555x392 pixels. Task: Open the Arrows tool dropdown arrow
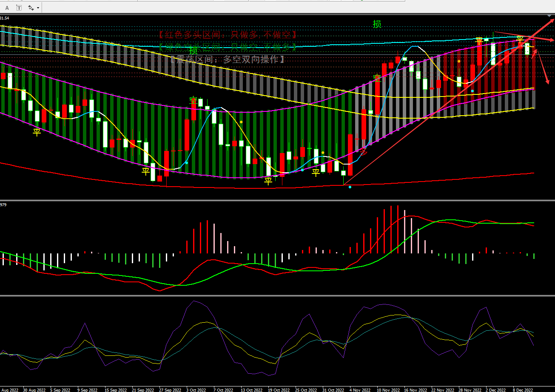[x=38, y=8]
